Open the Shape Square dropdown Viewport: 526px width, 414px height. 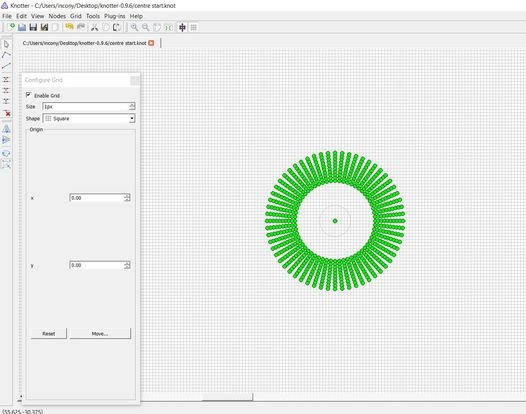[x=89, y=118]
